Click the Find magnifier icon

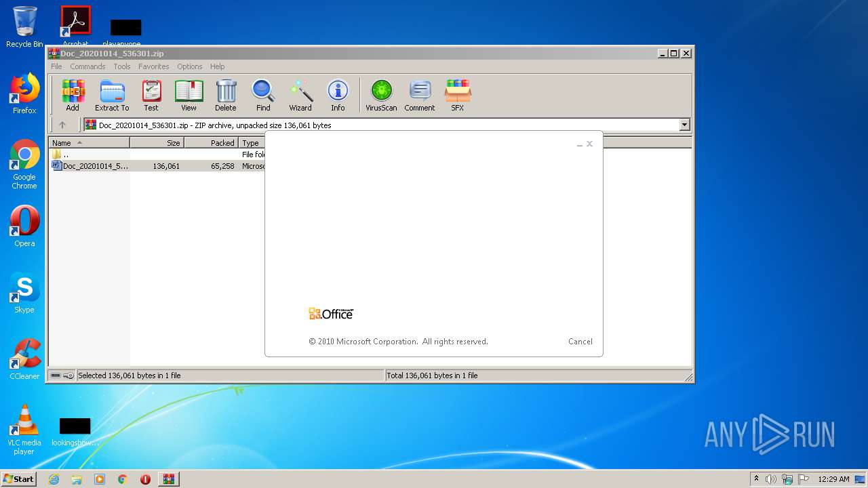263,95
